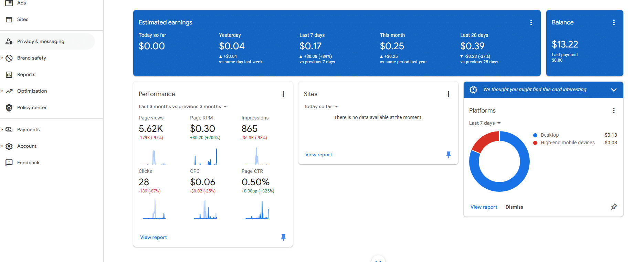Click the Page RPM sparkline chart

pos(205,157)
